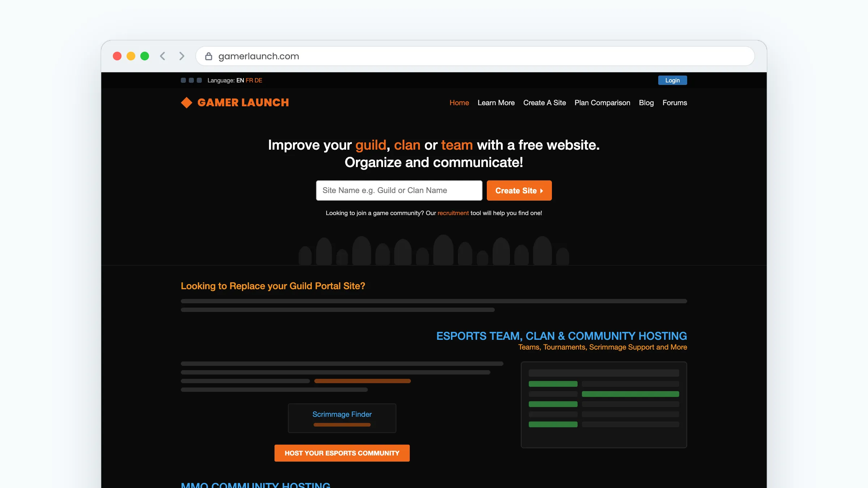The height and width of the screenshot is (488, 868).
Task: Click the yellow window minimize dot
Action: click(131, 56)
